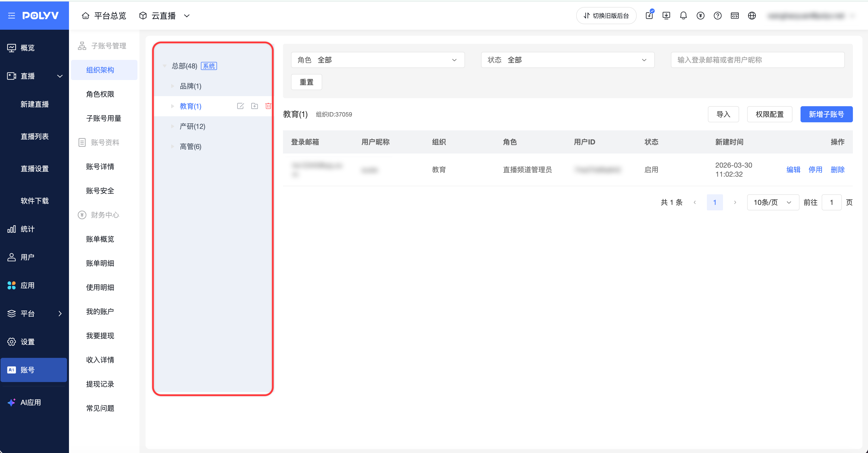Open the task checklist icon in the header
Viewport: 868px width, 453px height.
coord(649,16)
